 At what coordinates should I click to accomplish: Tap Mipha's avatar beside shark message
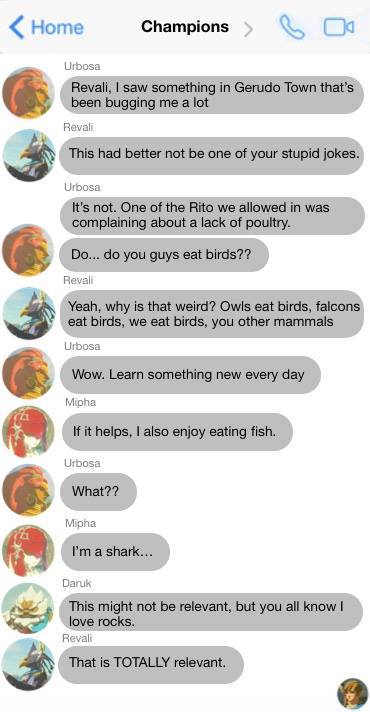pyautogui.click(x=28, y=551)
